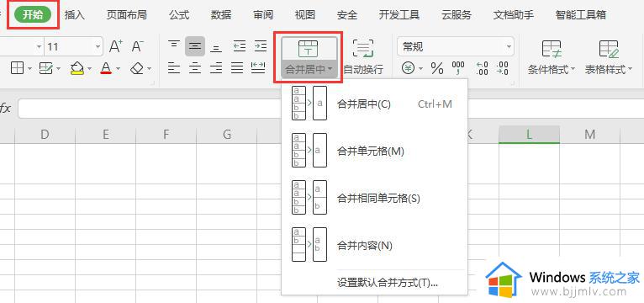Expand the eraser clear dropdown arrow
The height and width of the screenshot is (303, 644).
pyautogui.click(x=149, y=69)
